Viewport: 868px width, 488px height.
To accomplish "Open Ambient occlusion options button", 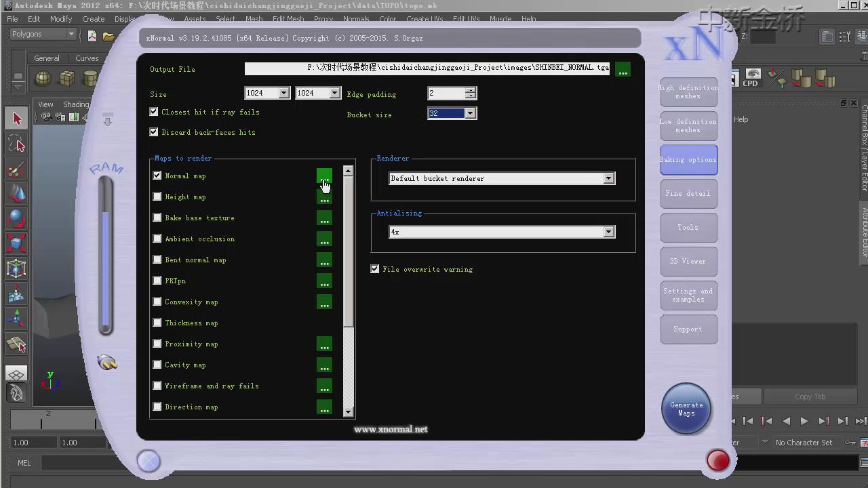I will tap(324, 239).
